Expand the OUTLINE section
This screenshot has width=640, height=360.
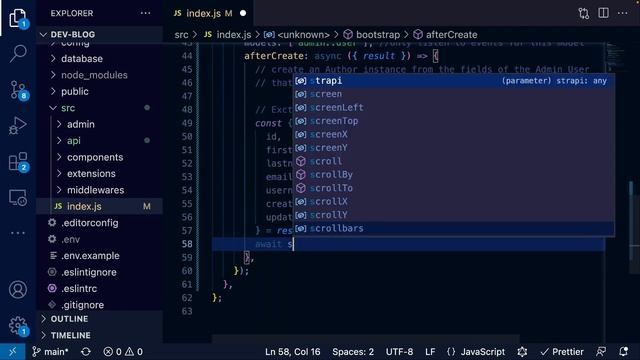pyautogui.click(x=100, y=319)
